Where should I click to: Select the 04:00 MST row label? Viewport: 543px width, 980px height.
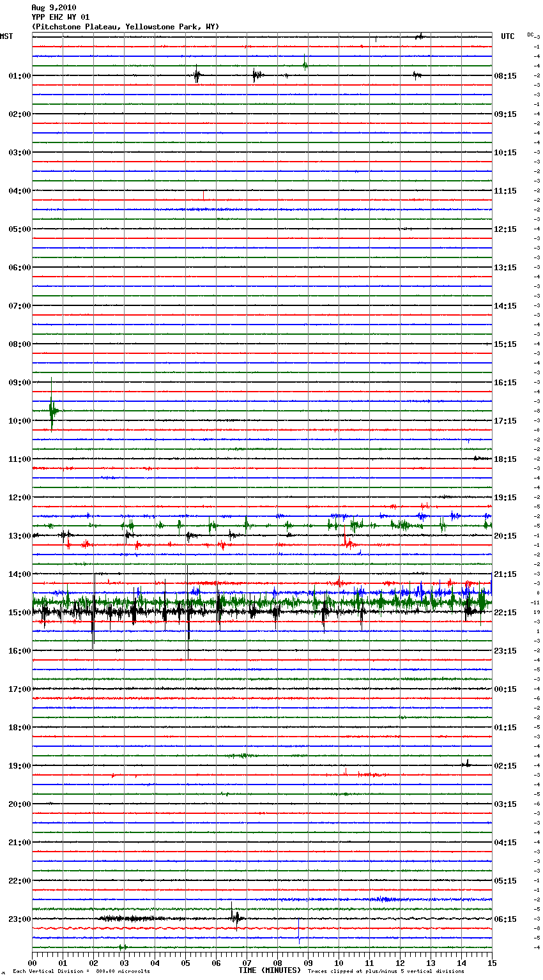click(x=20, y=191)
